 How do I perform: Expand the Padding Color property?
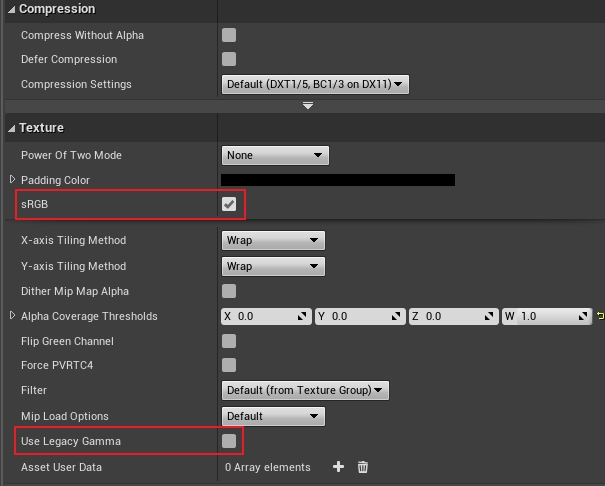click(12, 179)
